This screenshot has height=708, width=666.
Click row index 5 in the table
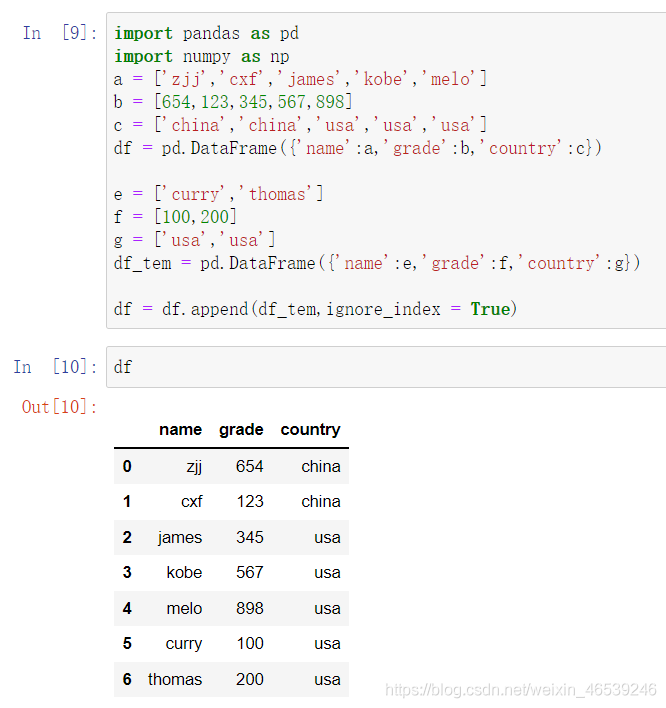coord(127,643)
